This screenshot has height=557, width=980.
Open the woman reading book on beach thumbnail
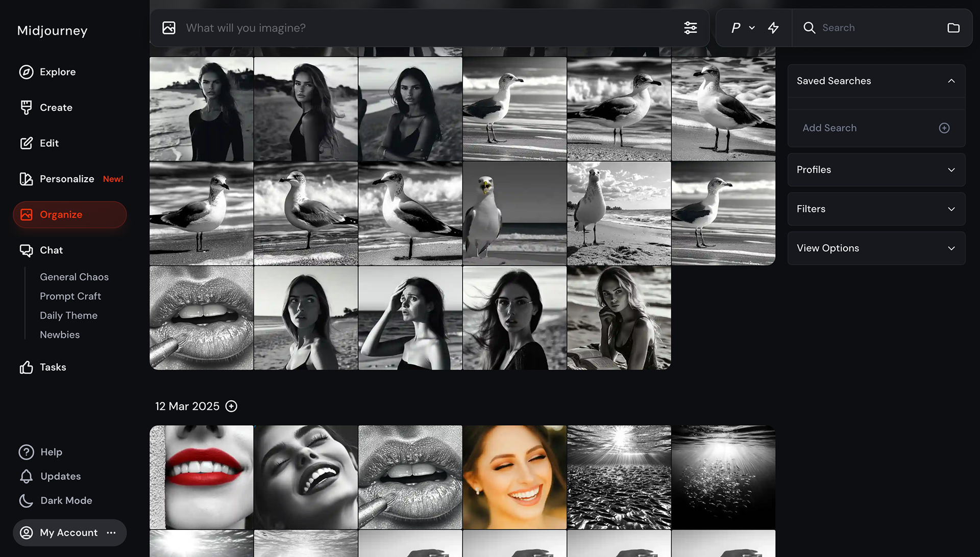tap(619, 318)
